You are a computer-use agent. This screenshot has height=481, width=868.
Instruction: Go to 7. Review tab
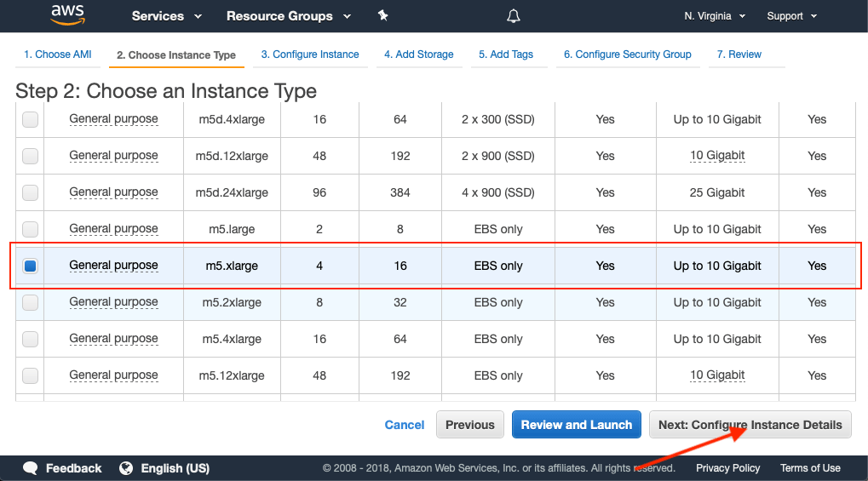coord(739,54)
